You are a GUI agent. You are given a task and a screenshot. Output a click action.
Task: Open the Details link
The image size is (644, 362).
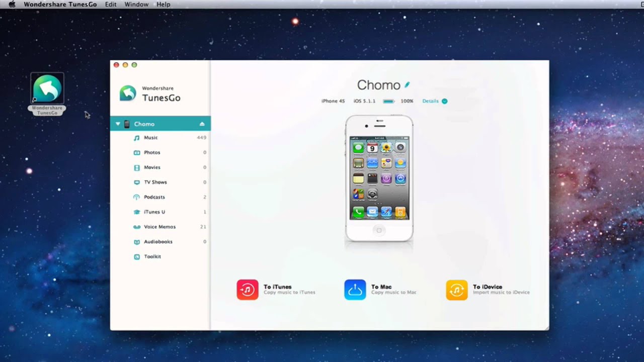tap(431, 101)
